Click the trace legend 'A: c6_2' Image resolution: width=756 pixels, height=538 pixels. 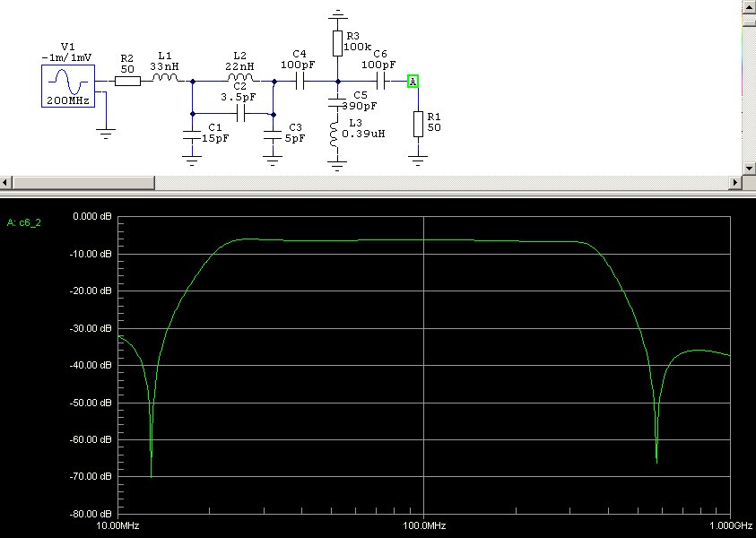click(x=24, y=222)
